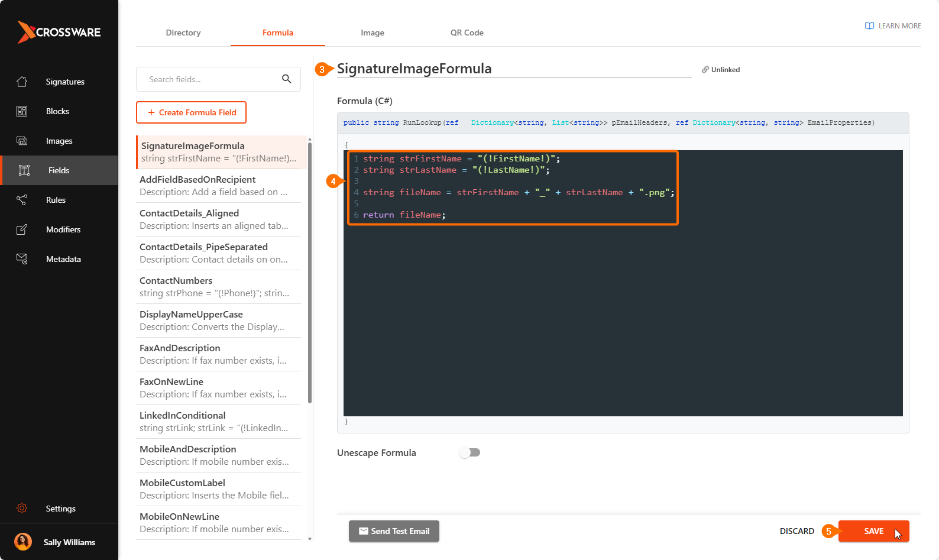Switch to the Directory tab
The width and height of the screenshot is (939, 560).
click(x=183, y=33)
